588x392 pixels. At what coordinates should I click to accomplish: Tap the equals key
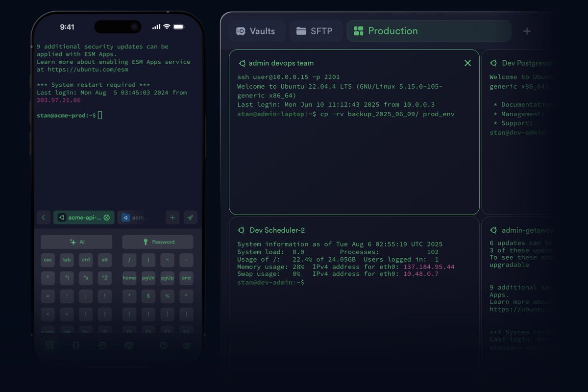point(48,296)
